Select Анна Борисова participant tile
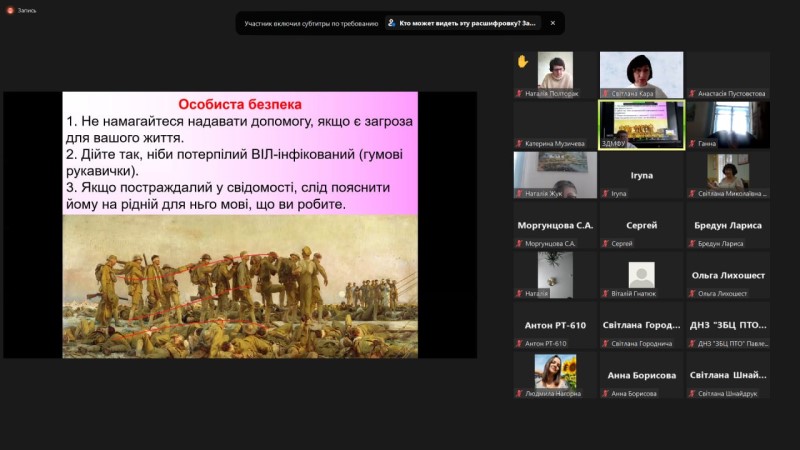This screenshot has width=800, height=450. coord(641,374)
